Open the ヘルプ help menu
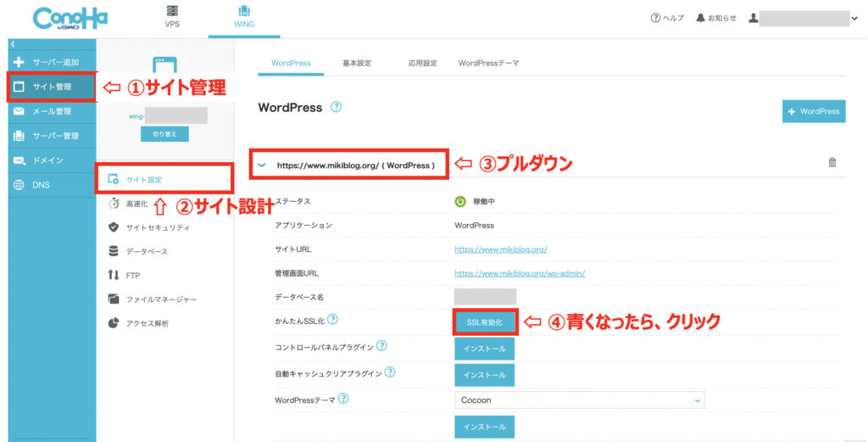 point(667,18)
